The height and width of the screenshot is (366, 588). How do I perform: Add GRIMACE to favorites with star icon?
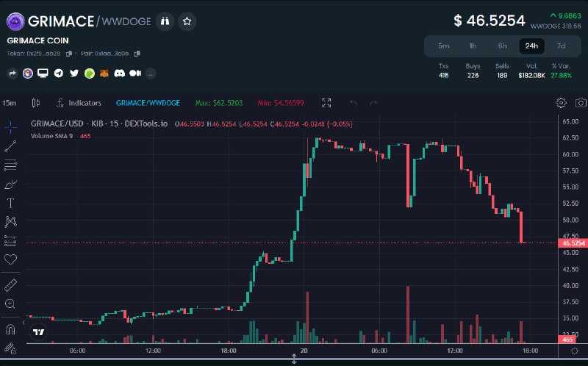click(187, 21)
